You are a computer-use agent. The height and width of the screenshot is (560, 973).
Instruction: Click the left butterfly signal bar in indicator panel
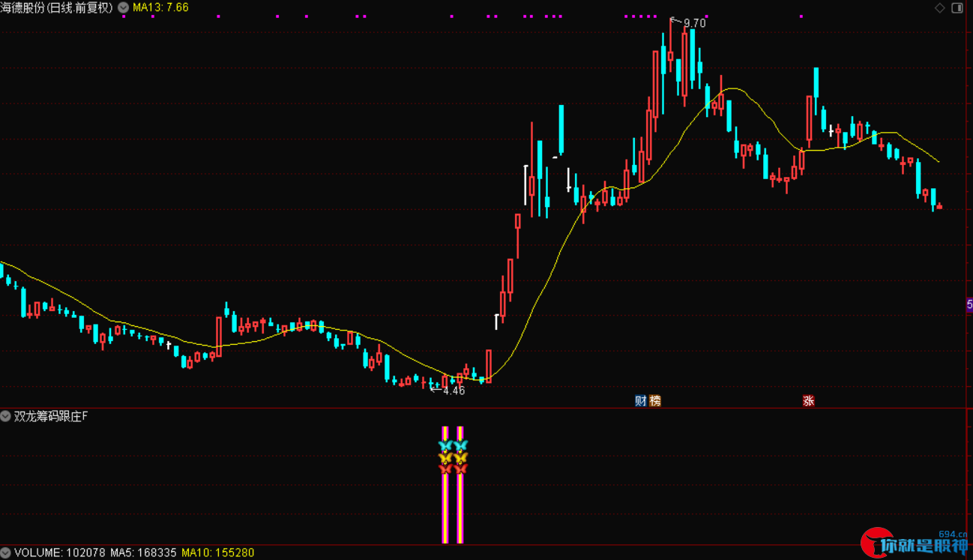click(x=445, y=485)
